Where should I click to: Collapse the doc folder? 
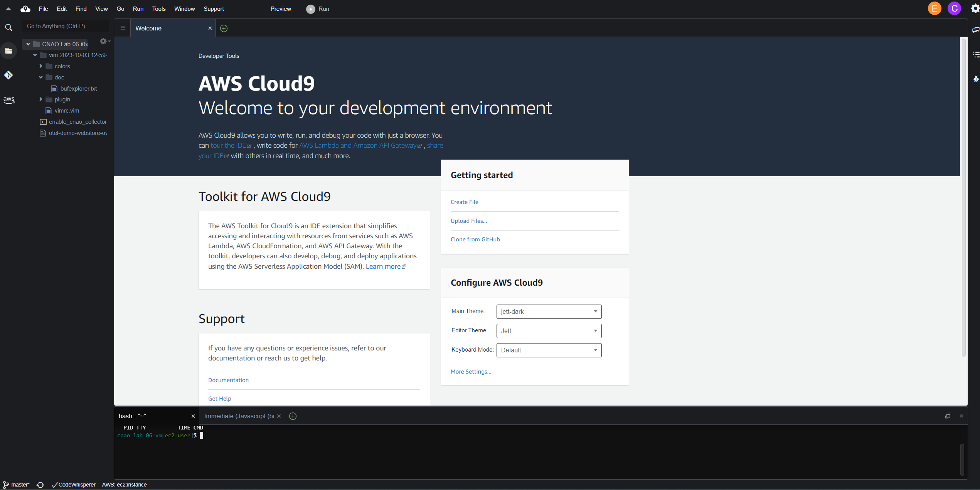point(41,77)
